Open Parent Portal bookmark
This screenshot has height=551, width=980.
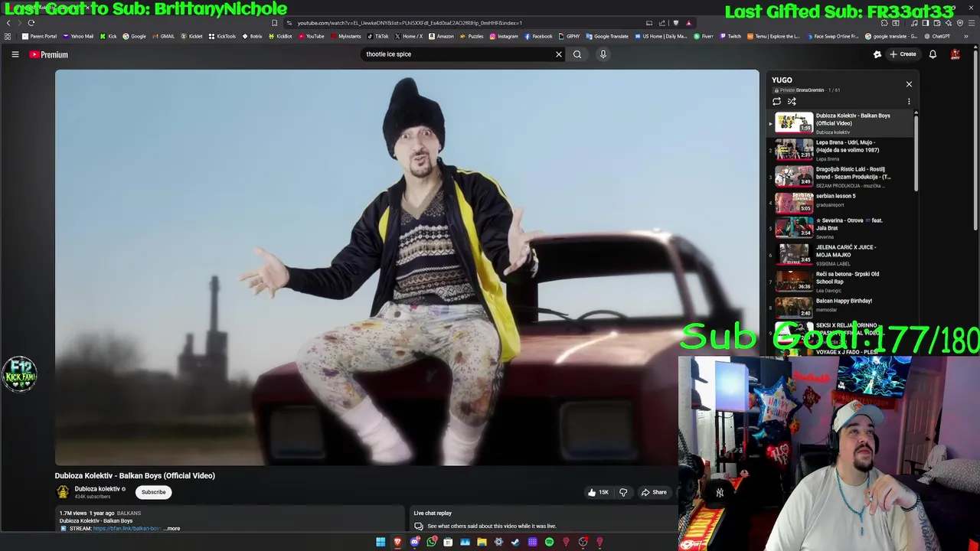pos(39,36)
